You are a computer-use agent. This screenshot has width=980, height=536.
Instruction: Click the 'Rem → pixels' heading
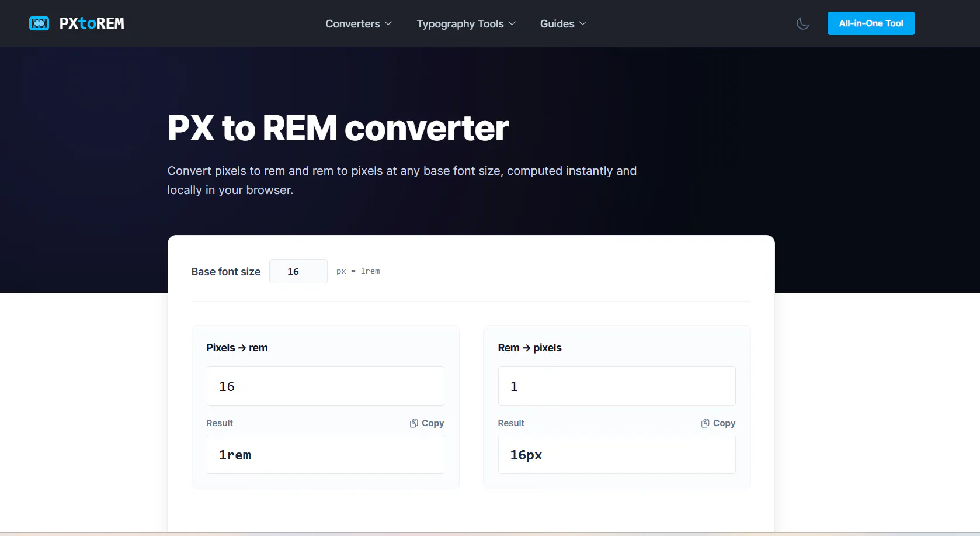click(x=530, y=348)
